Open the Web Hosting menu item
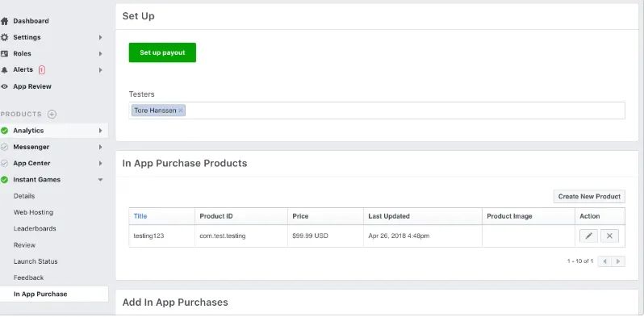The width and height of the screenshot is (644, 317). click(x=33, y=212)
